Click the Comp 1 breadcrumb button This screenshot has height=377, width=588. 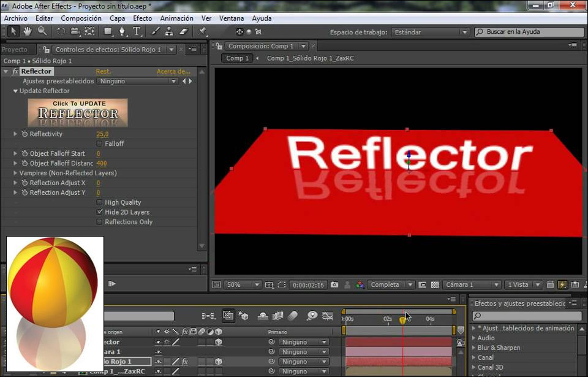pos(238,58)
